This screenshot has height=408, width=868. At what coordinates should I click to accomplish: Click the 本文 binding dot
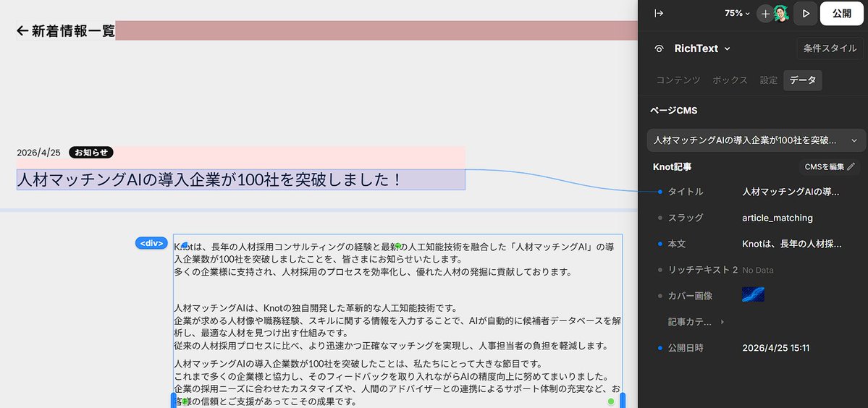tap(660, 244)
